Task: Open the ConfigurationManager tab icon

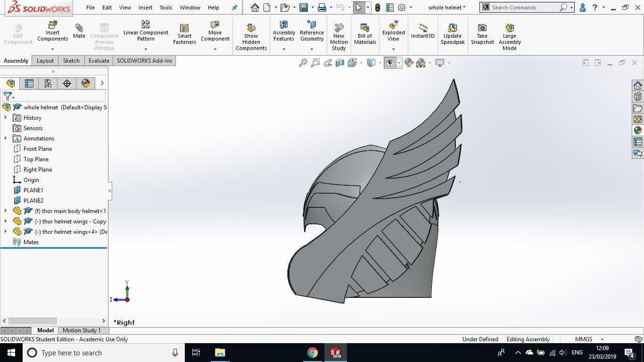Action: point(48,83)
